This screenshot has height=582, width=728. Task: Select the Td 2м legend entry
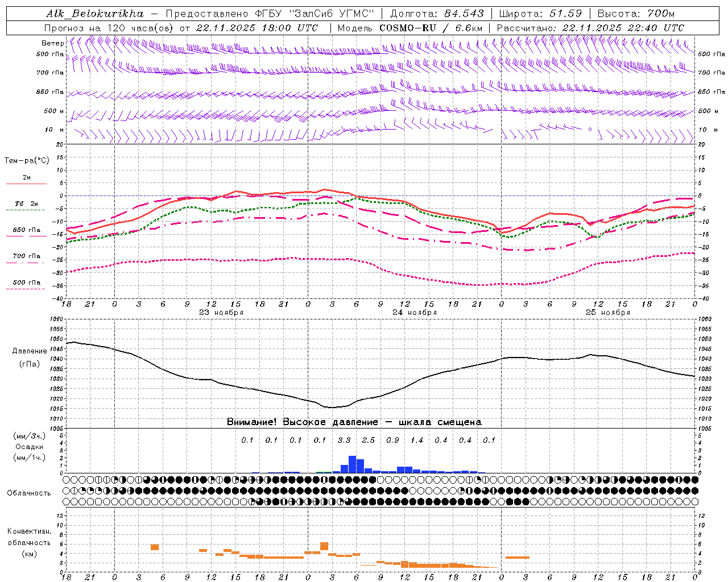click(26, 203)
